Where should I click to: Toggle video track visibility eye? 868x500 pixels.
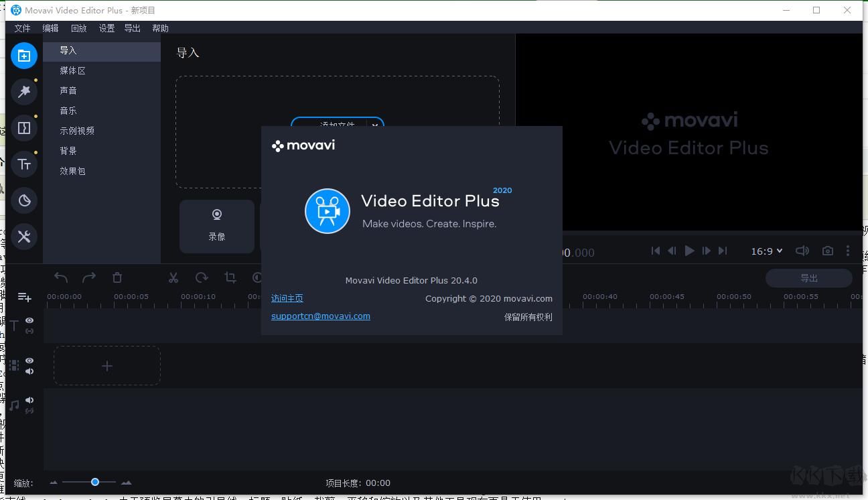point(29,361)
